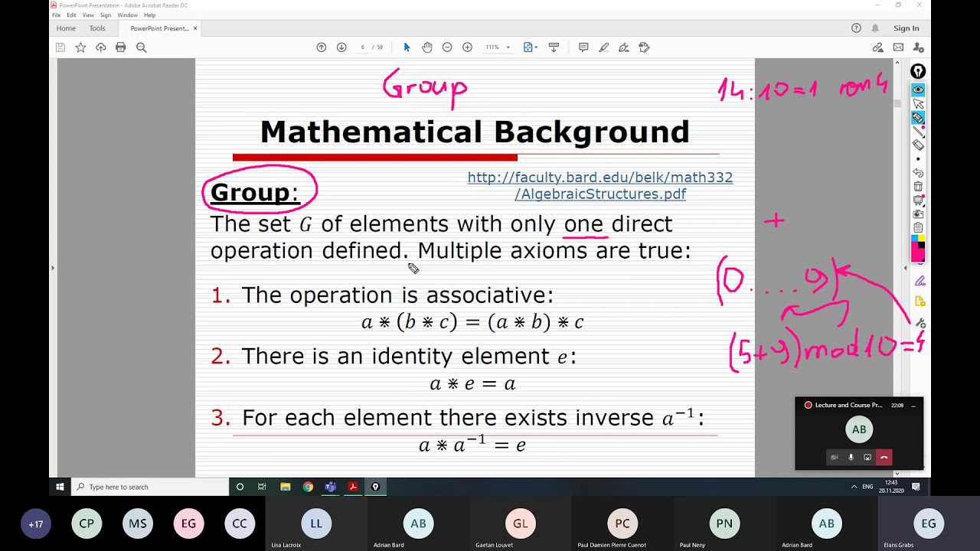Screen dimensions: 980x551
Task: Zoom in with the plus icon
Action: coord(467,47)
